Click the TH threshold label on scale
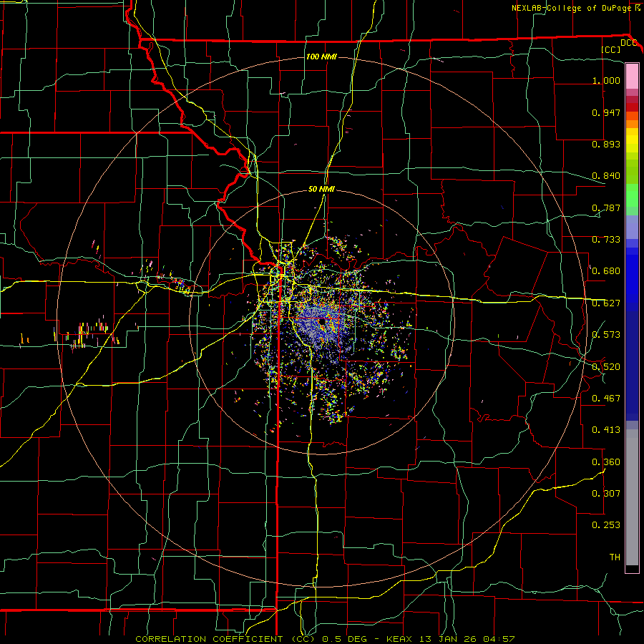This screenshot has width=644, height=644. point(615,557)
